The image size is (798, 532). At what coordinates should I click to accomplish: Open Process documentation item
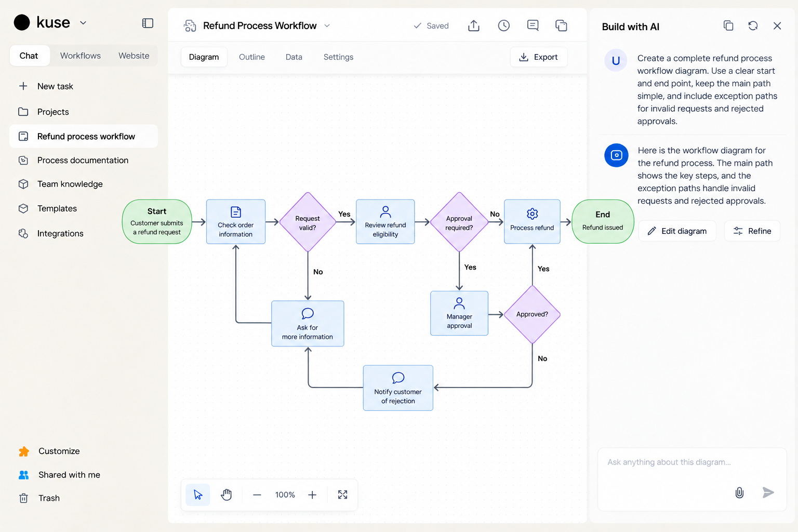[84, 160]
